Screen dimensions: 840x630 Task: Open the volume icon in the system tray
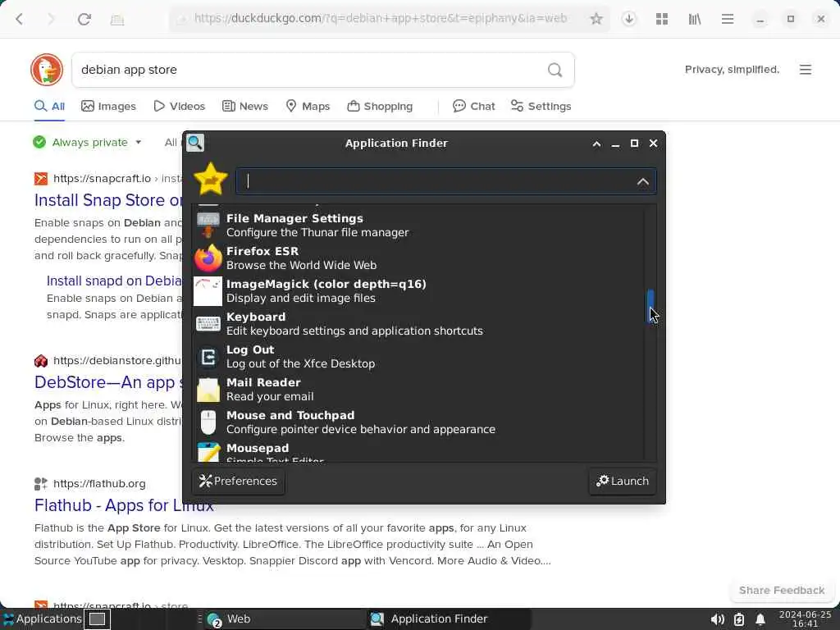(x=717, y=620)
